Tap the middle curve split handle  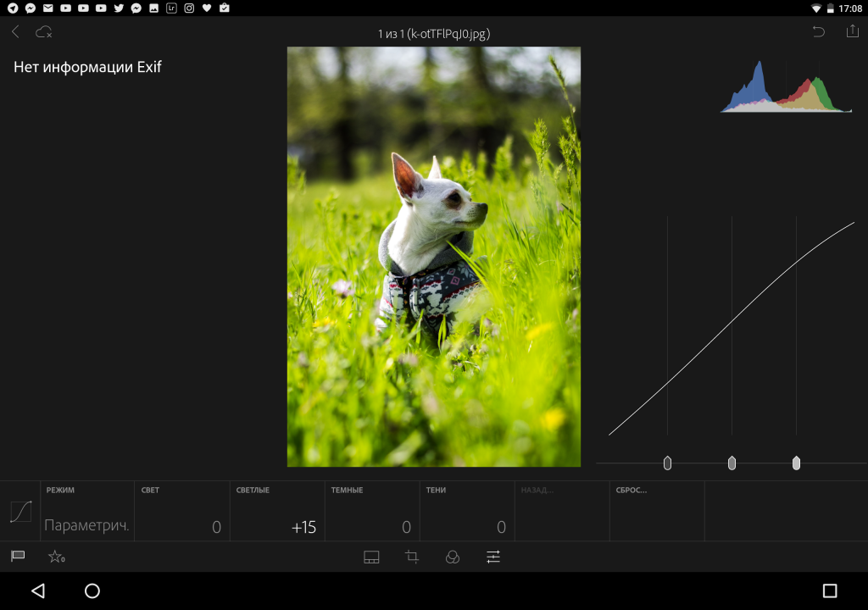(x=732, y=463)
